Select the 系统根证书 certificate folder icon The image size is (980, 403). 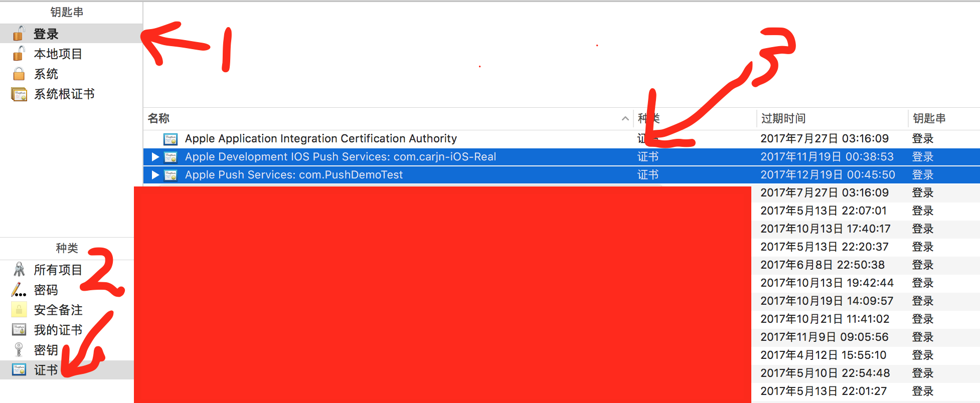19,94
